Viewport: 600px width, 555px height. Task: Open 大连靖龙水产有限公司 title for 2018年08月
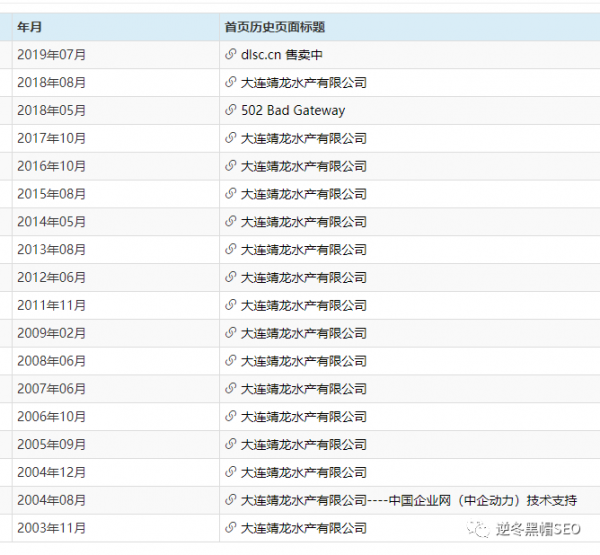(304, 83)
